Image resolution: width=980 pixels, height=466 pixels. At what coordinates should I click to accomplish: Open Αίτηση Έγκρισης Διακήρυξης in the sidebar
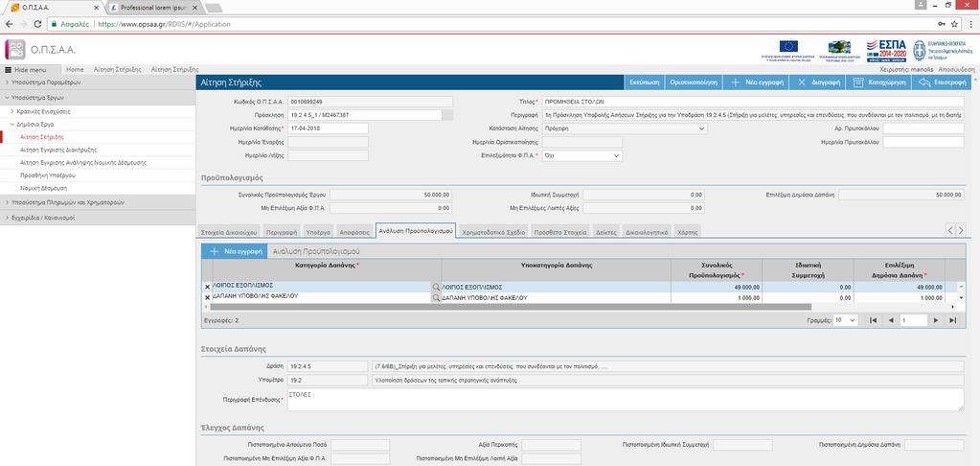(58, 150)
